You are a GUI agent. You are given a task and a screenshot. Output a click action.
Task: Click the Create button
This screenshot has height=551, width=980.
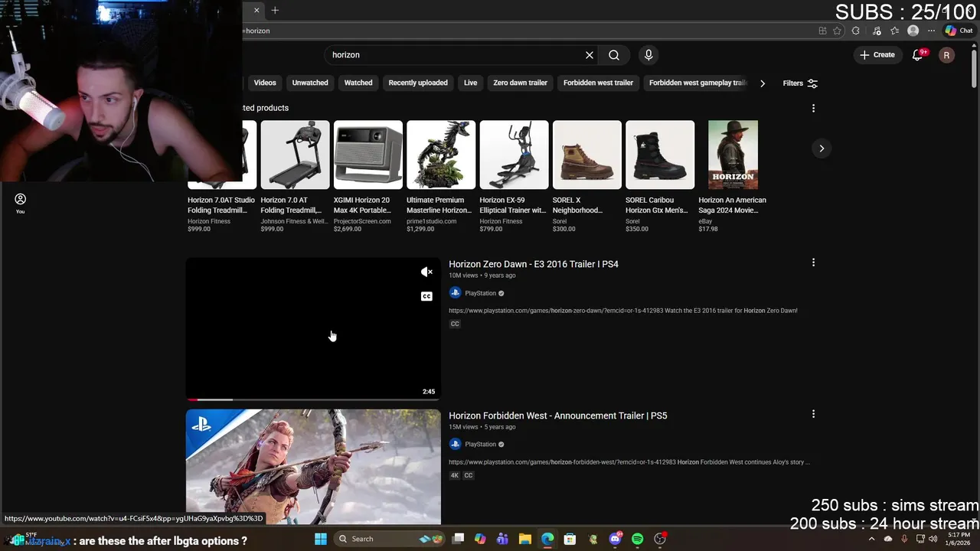(877, 55)
